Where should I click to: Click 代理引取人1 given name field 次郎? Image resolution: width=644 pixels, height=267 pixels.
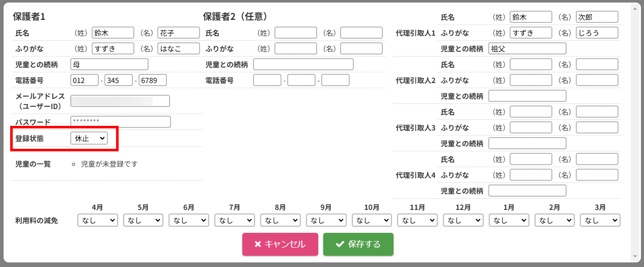597,17
